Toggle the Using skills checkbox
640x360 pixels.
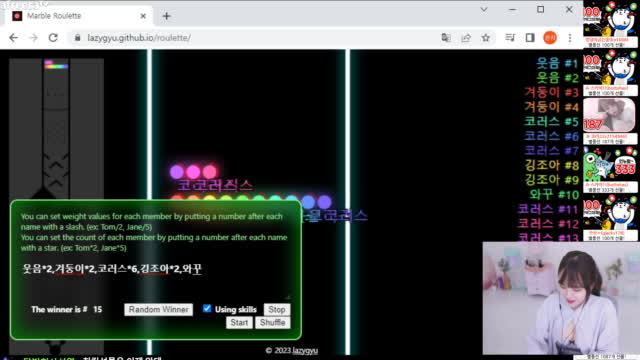tap(207, 309)
